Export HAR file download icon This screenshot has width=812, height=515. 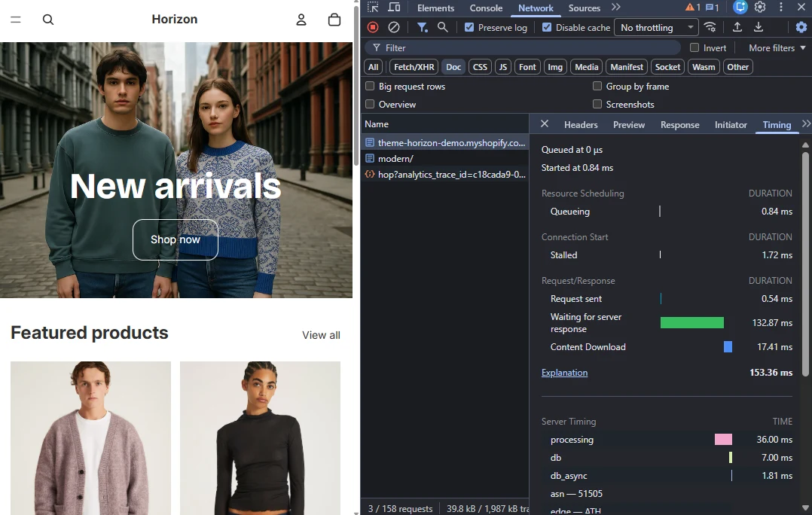pyautogui.click(x=759, y=27)
